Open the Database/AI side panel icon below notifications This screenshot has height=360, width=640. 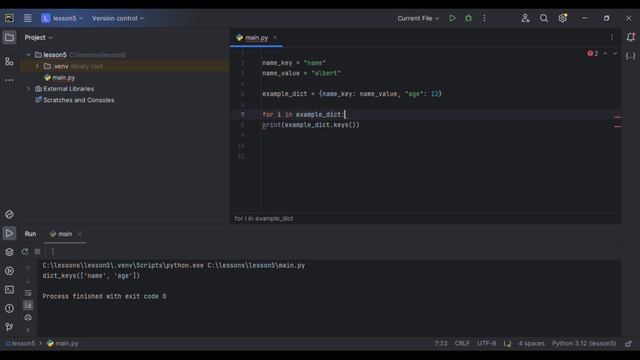click(x=631, y=56)
